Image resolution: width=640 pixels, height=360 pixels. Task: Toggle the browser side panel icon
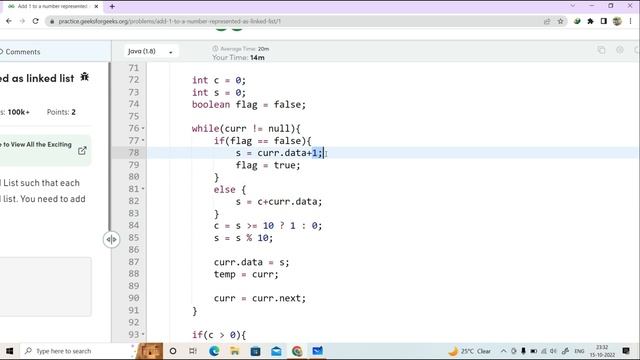tap(604, 21)
